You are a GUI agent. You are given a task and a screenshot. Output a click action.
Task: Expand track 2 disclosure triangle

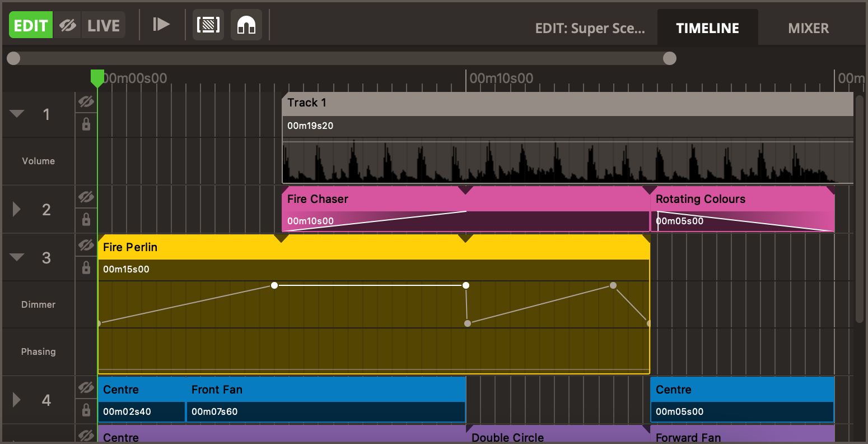point(17,209)
